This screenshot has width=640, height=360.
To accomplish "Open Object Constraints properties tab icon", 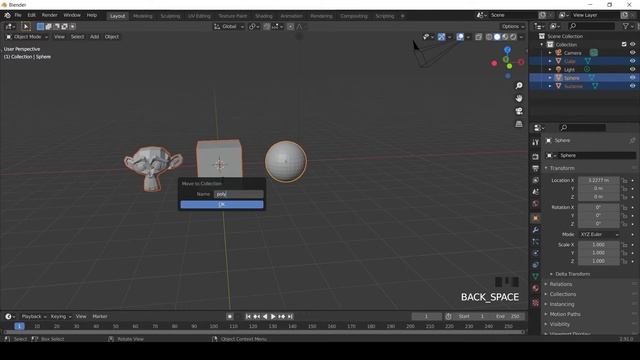I will (536, 265).
